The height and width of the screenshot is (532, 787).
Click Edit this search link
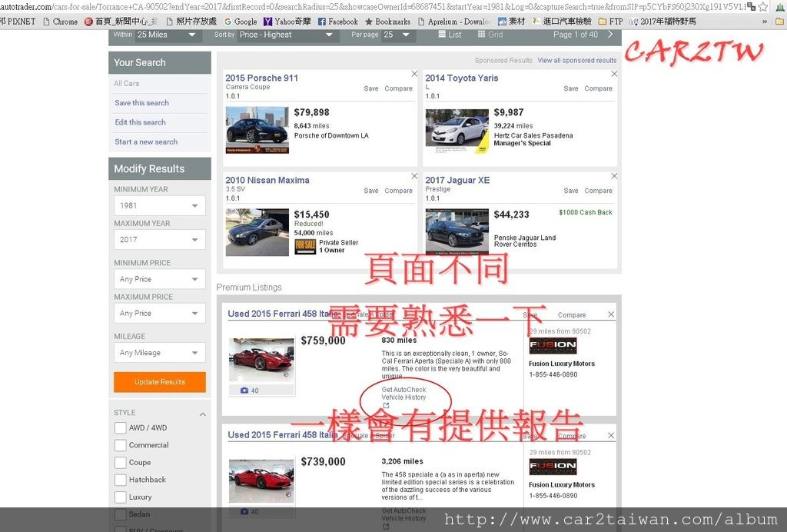(x=140, y=122)
